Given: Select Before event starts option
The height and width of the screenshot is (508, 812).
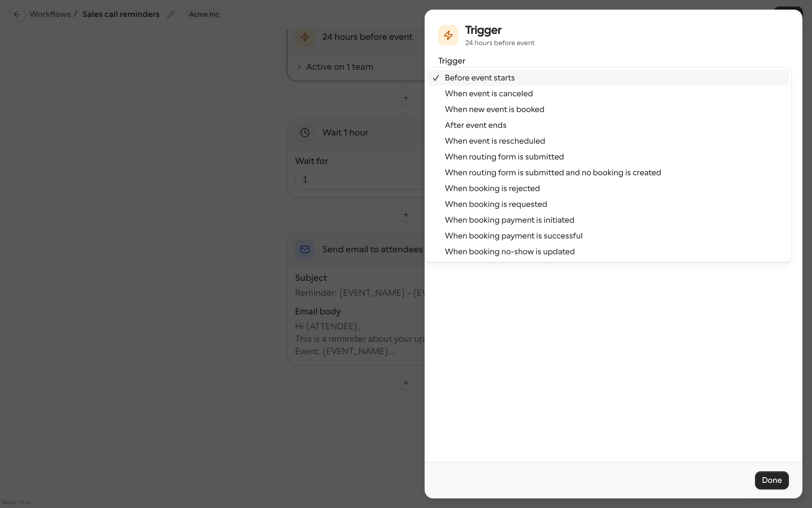Looking at the screenshot, I should [x=608, y=78].
